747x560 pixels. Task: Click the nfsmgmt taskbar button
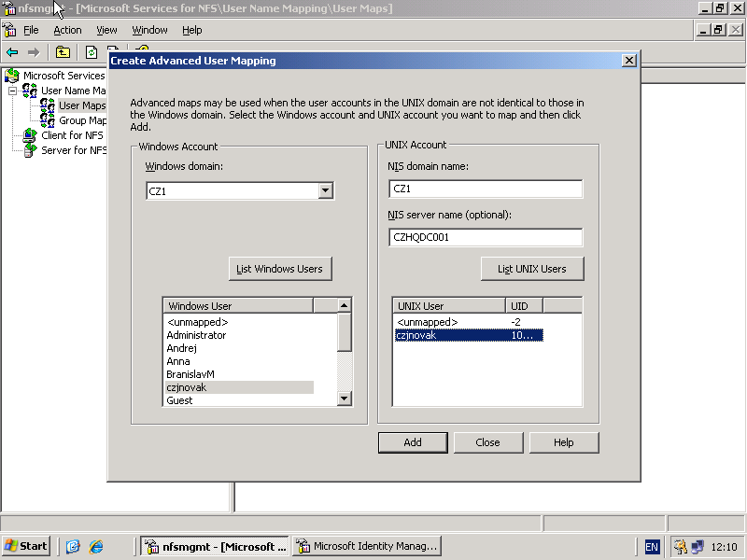pyautogui.click(x=216, y=546)
